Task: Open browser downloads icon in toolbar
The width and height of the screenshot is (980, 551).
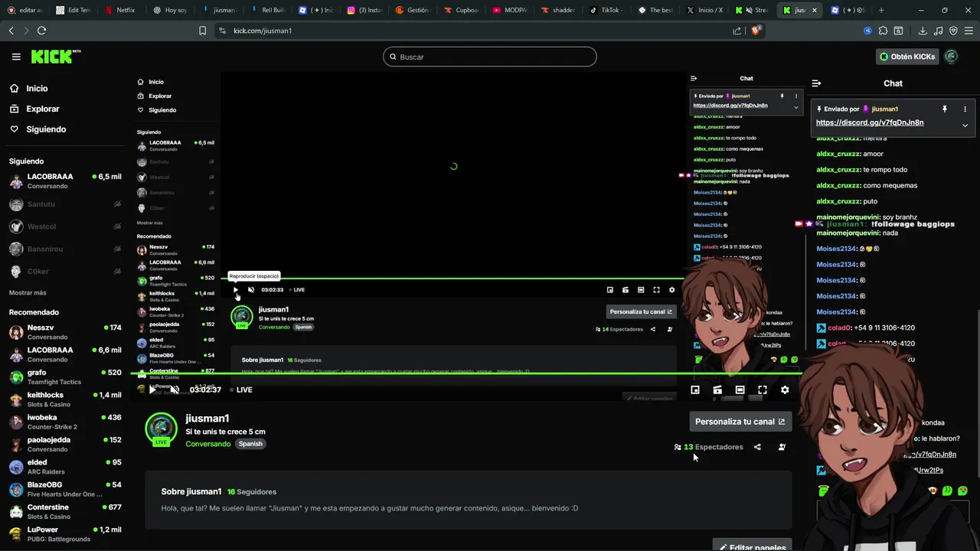Action: click(923, 31)
